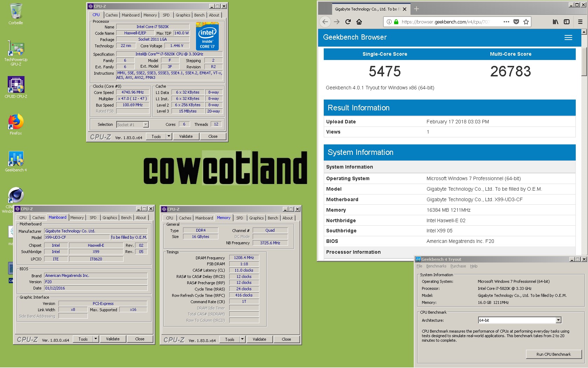This screenshot has width=588, height=368.
Task: Switch to Mainboard tab in top CPU-Z window
Action: click(x=131, y=15)
